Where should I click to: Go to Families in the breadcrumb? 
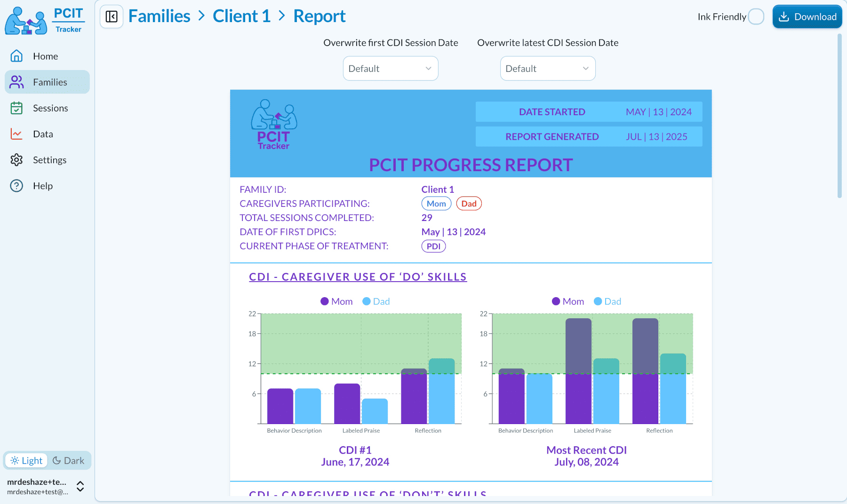click(x=159, y=16)
